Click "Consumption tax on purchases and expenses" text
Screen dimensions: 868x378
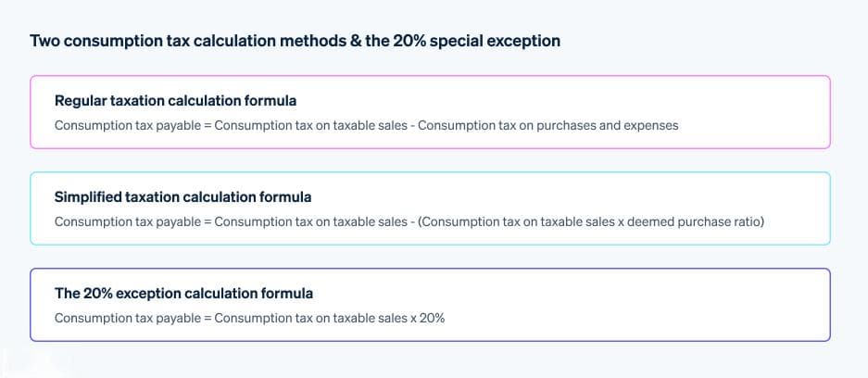pos(548,126)
